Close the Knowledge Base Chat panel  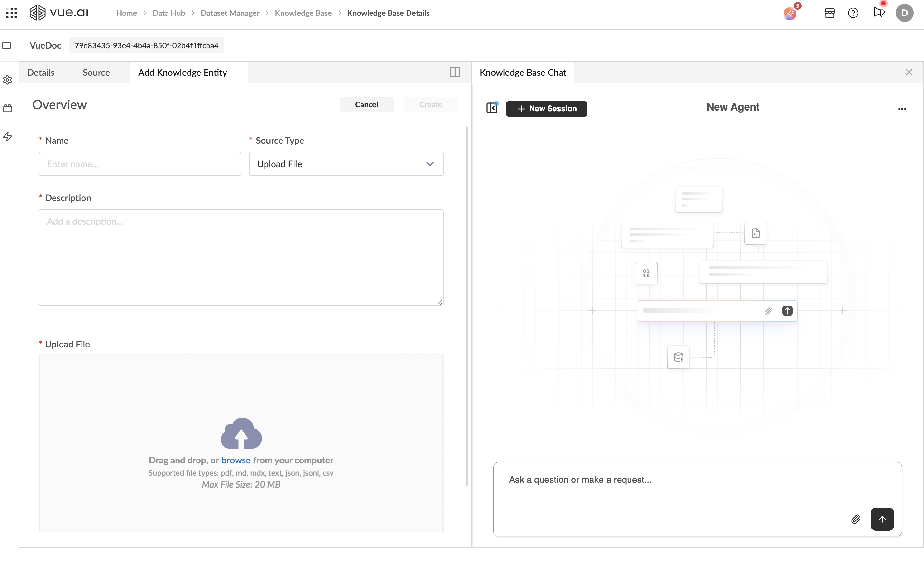pyautogui.click(x=909, y=72)
